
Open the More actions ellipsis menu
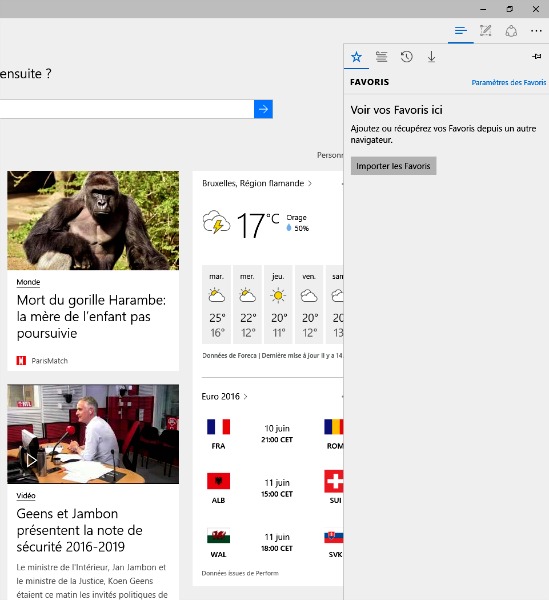click(x=536, y=31)
